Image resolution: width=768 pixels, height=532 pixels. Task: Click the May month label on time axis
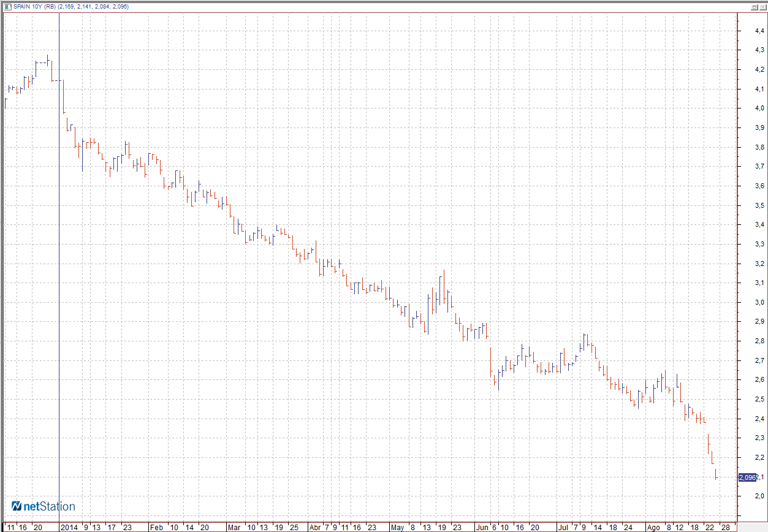(x=398, y=527)
